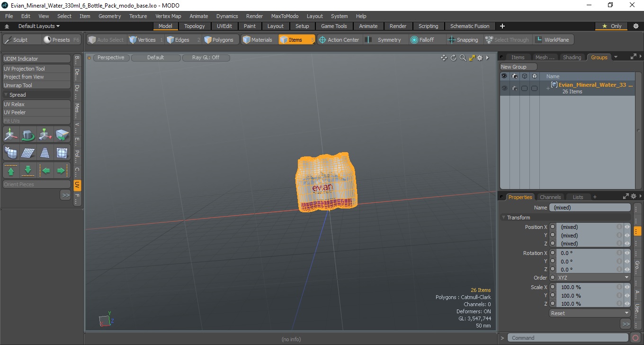This screenshot has height=345, width=644.
Task: Click the layout settings gear icon
Action: coord(635,26)
